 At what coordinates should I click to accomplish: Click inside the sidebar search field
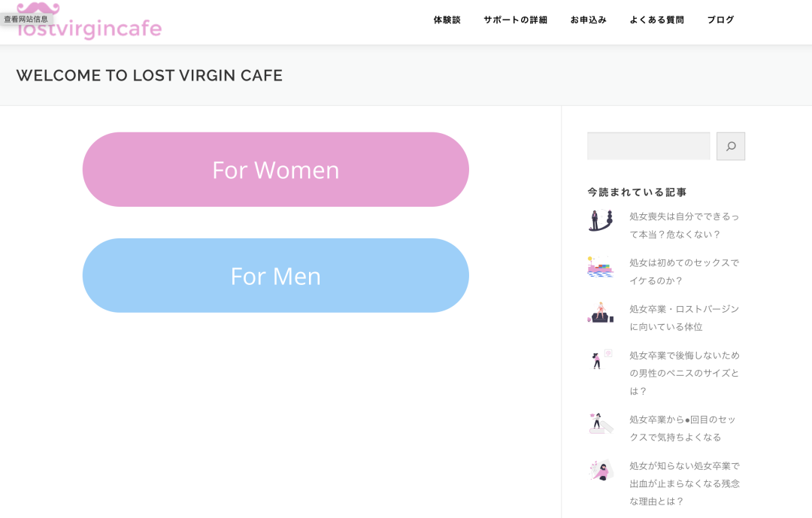pyautogui.click(x=648, y=146)
